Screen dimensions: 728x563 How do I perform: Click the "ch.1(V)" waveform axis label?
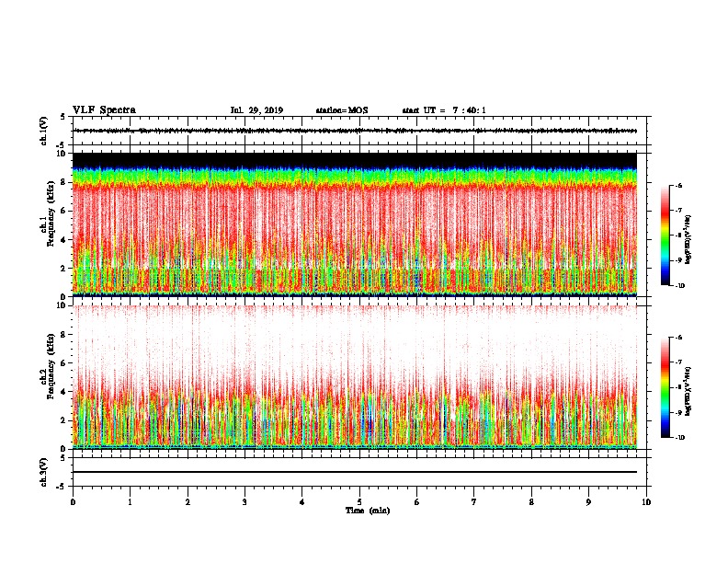(x=43, y=131)
